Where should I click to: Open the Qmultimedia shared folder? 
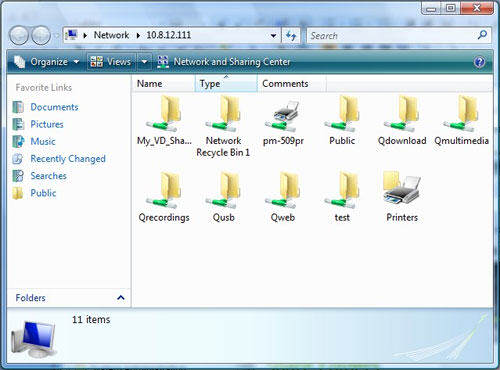tap(462, 121)
